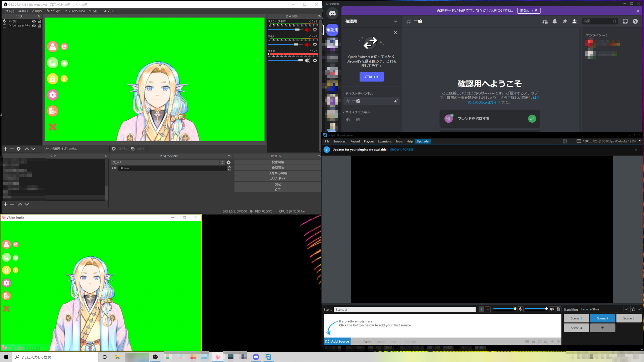Viewport: 644px width, 362px height.
Task: Add a new source with the plus icon in OBS
Action: 5,149
